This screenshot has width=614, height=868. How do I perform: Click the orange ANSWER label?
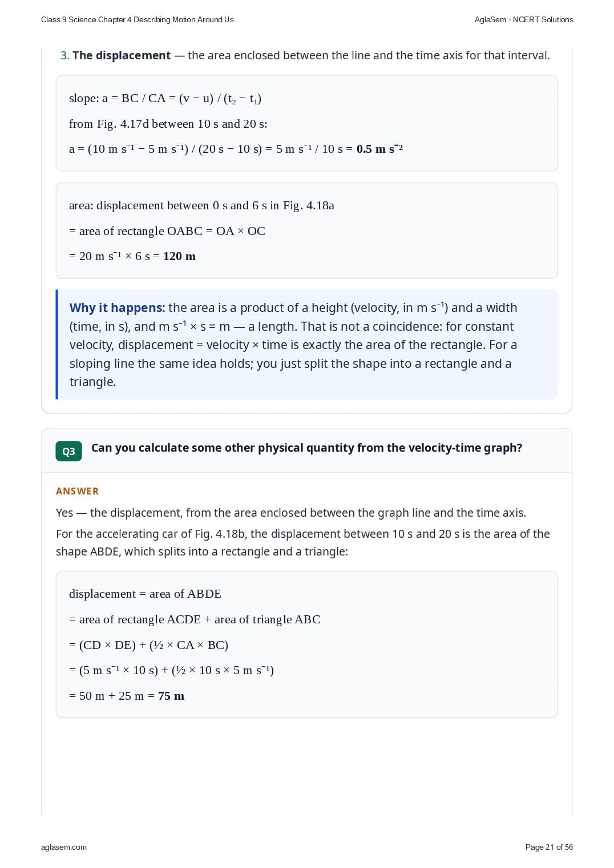point(77,491)
